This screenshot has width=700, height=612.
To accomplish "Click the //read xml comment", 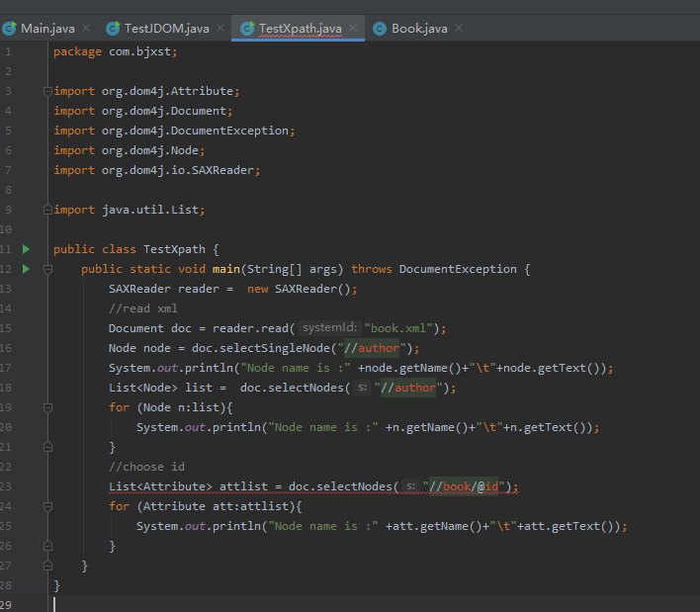I will [142, 308].
